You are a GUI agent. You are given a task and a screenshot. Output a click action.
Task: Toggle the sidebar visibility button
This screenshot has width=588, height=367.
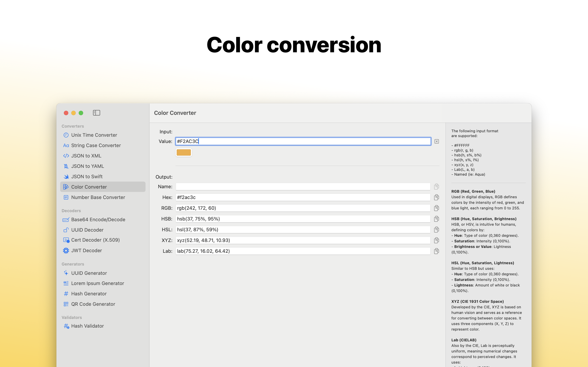click(96, 113)
